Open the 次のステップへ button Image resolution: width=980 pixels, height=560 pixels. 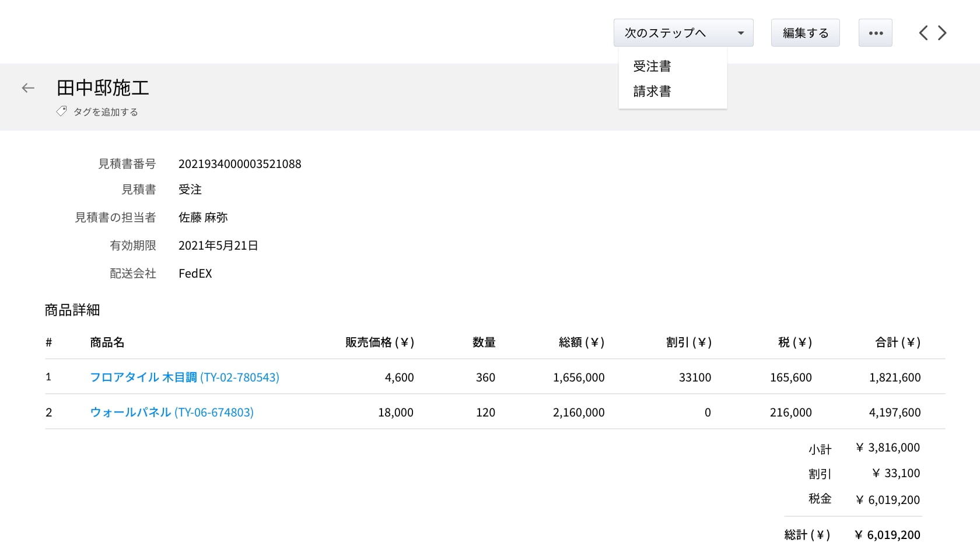point(666,33)
